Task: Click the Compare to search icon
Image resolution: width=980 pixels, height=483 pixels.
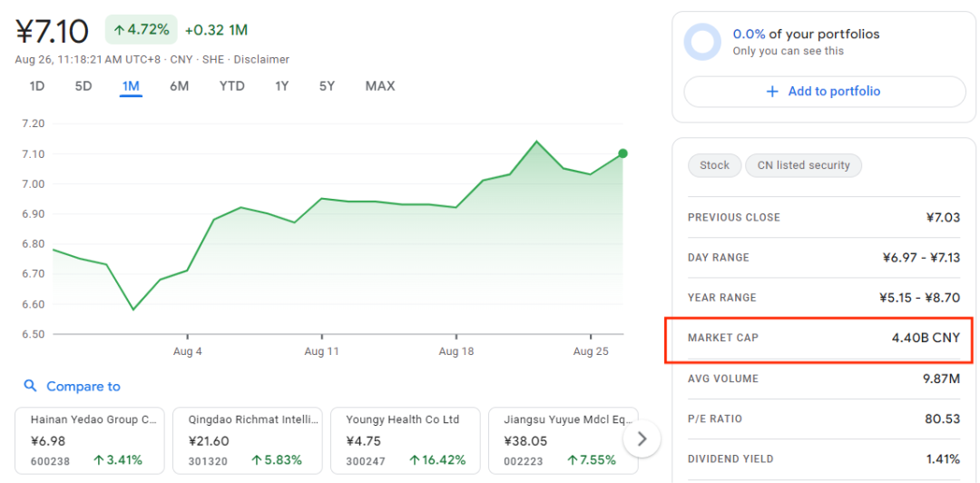Action: [31, 386]
